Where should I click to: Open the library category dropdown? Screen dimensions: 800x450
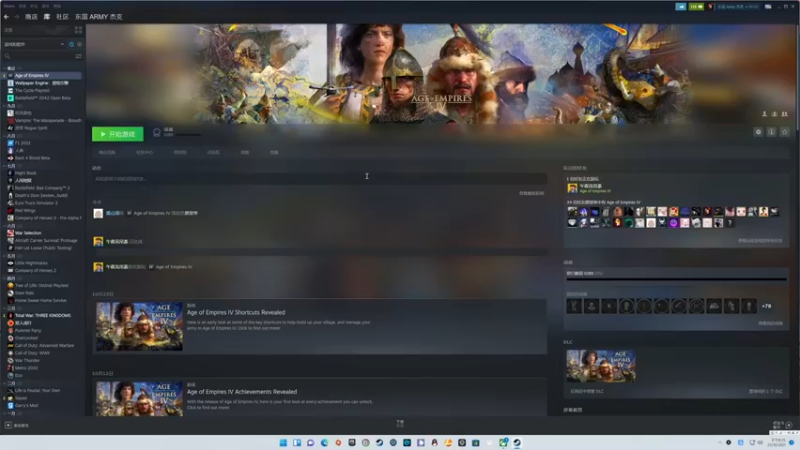34,44
